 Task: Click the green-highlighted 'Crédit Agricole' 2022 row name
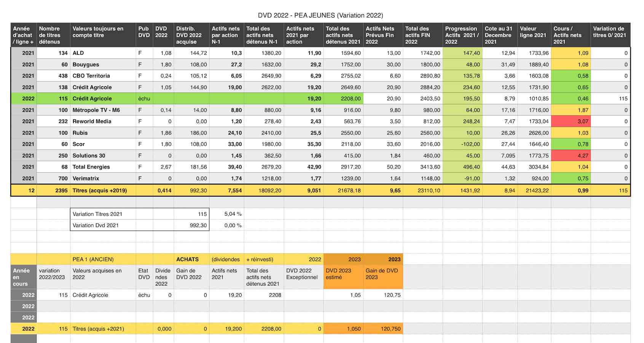point(103,98)
